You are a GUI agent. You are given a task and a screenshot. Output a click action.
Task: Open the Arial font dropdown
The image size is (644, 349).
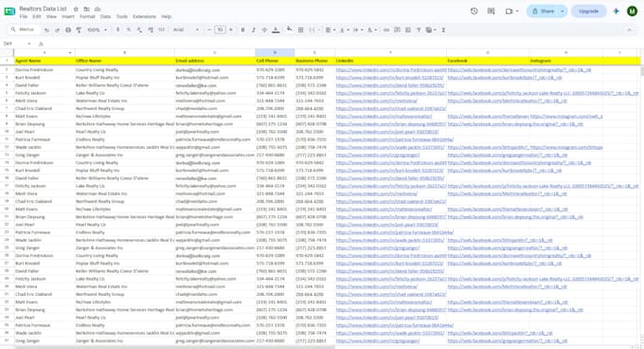(x=186, y=30)
